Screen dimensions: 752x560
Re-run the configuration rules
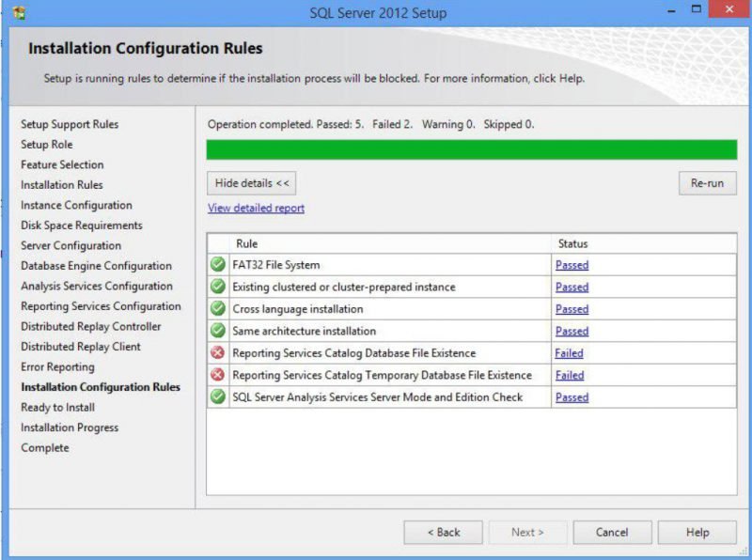(708, 183)
